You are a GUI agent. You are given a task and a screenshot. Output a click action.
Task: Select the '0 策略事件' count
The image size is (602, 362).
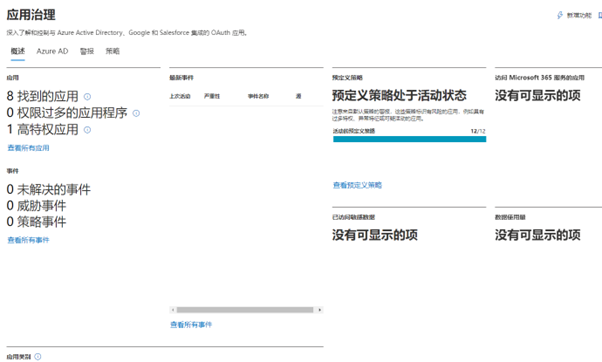pyautogui.click(x=36, y=221)
